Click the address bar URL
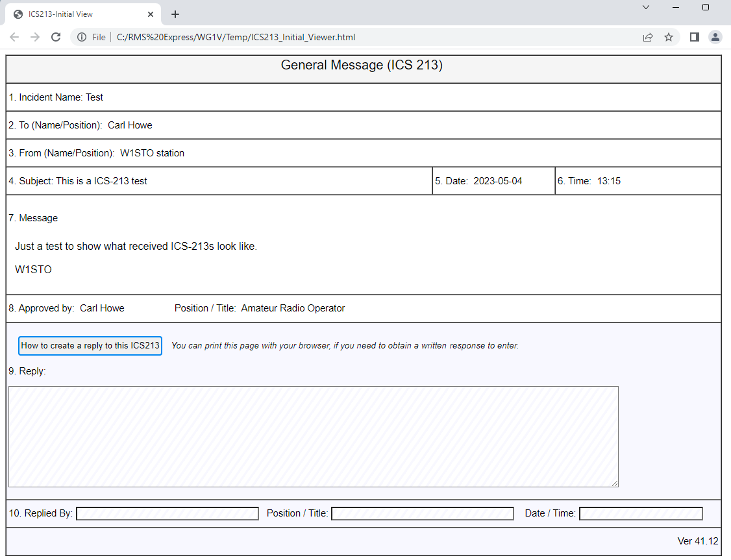731x560 pixels. [236, 37]
